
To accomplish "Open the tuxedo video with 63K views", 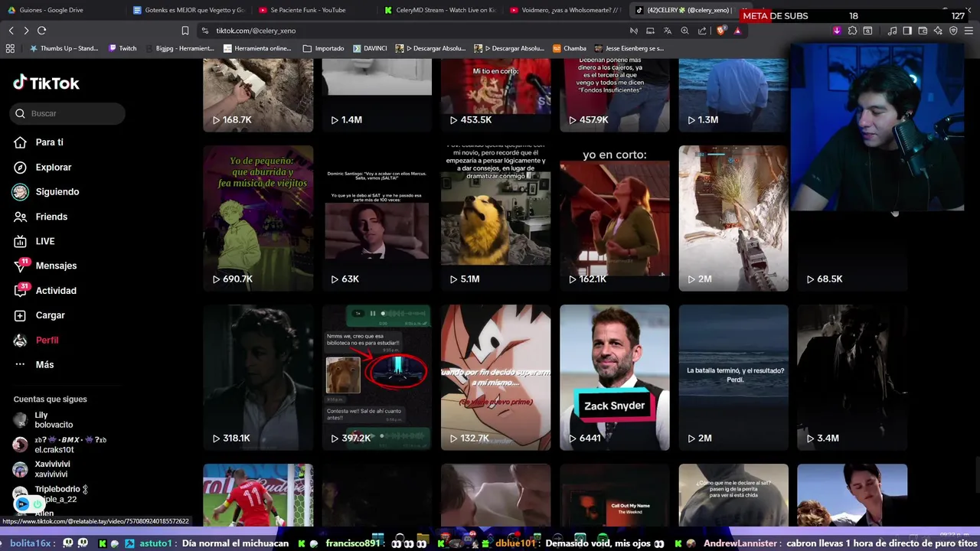I will tap(377, 218).
